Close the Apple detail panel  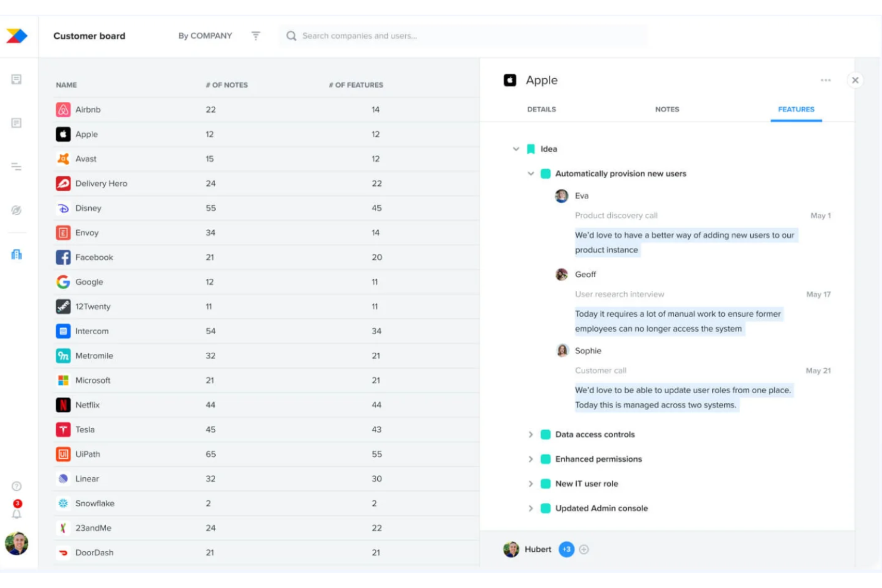855,80
